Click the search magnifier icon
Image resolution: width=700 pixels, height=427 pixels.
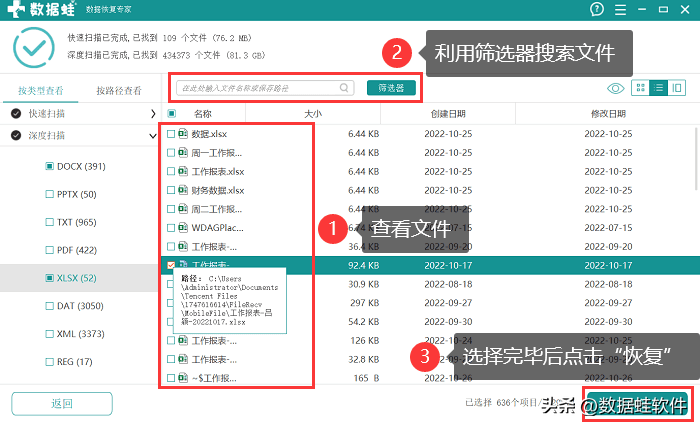[x=344, y=88]
